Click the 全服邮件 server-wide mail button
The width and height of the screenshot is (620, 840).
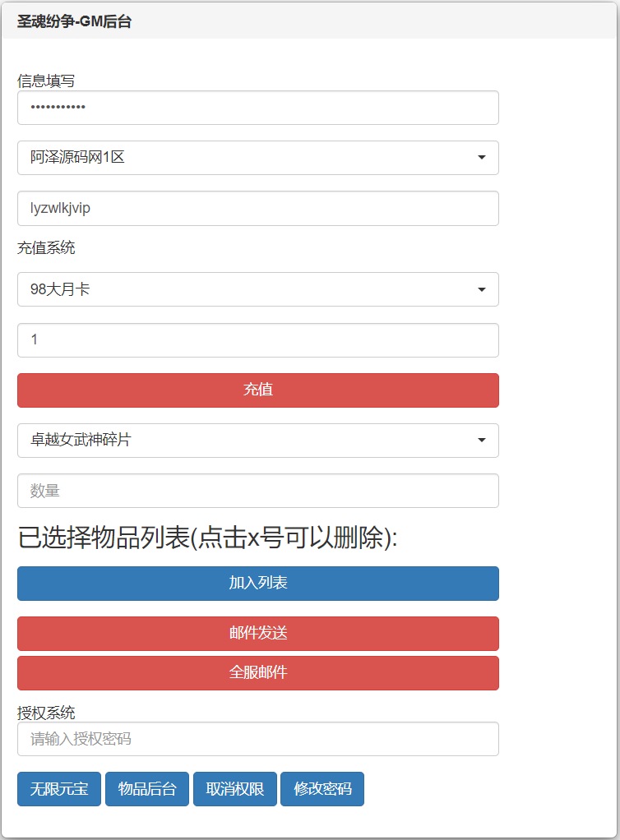pyautogui.click(x=257, y=673)
